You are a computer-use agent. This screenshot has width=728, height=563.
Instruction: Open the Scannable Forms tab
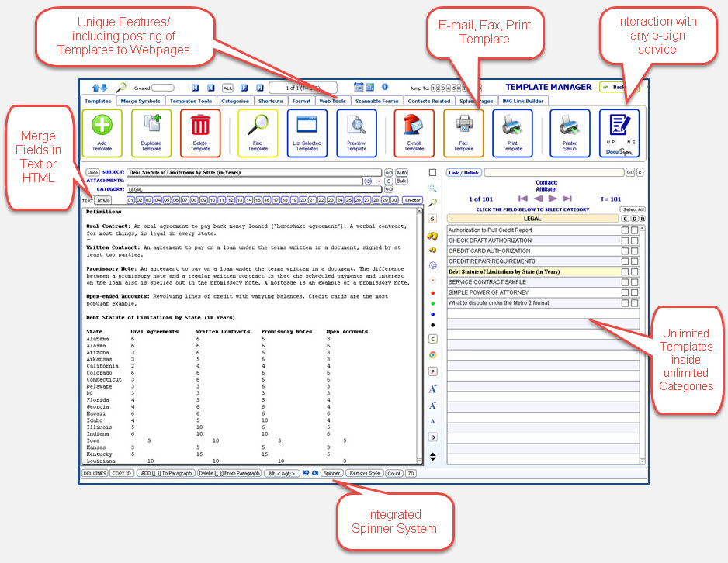click(378, 101)
